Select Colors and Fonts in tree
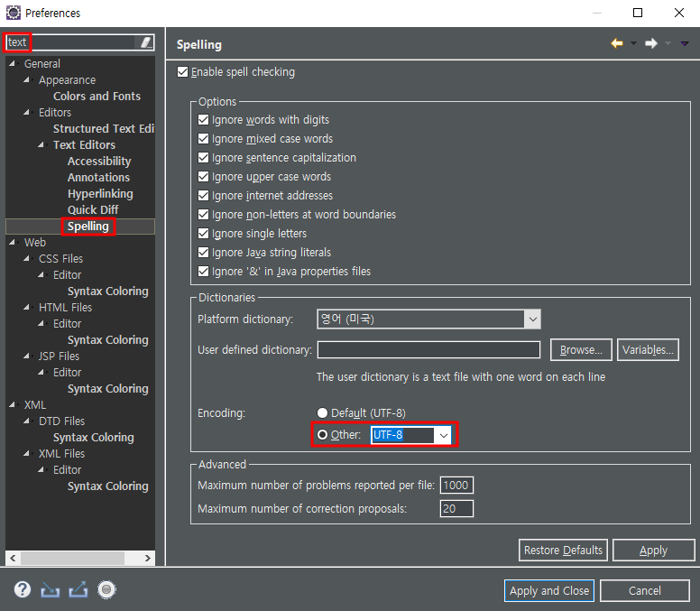This screenshot has height=611, width=700. [x=97, y=96]
